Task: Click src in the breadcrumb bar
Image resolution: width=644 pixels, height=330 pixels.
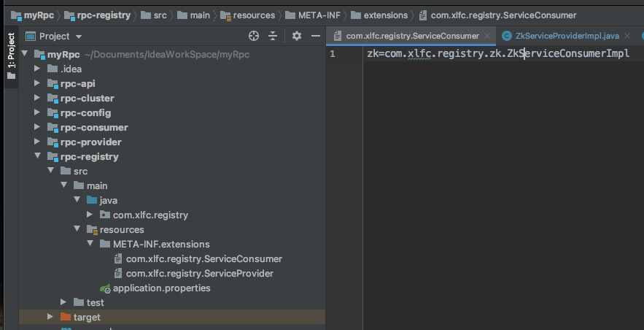Action: (160, 15)
